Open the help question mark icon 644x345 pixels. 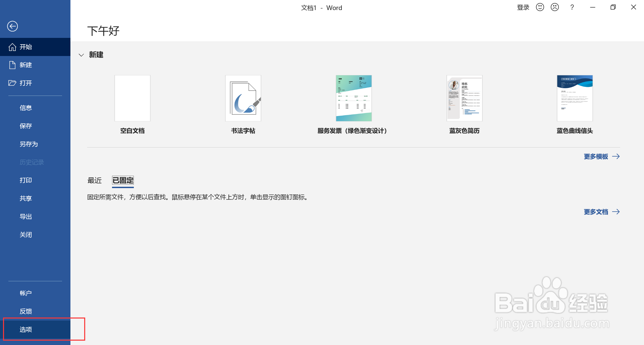coord(572,7)
